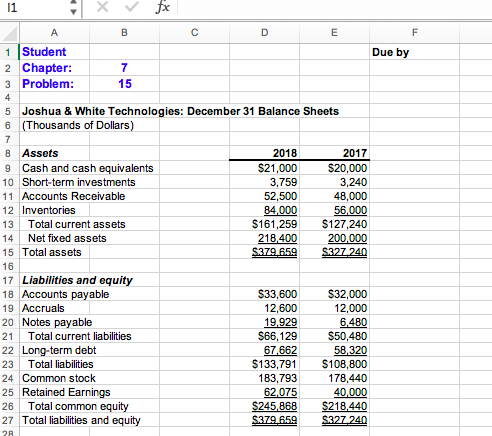Viewport: 492px width, 436px height.
Task: Click the 56,000 inventories value
Action: (350, 210)
